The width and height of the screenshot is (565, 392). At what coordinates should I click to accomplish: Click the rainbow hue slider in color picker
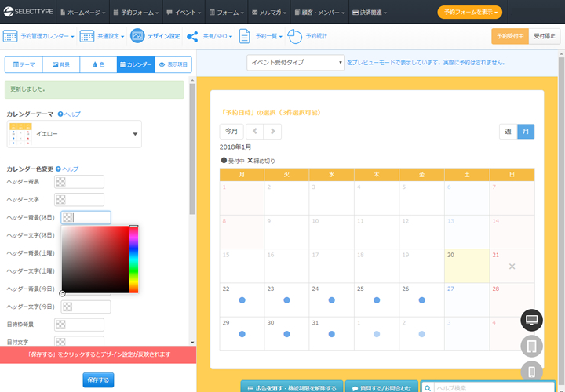pyautogui.click(x=133, y=259)
